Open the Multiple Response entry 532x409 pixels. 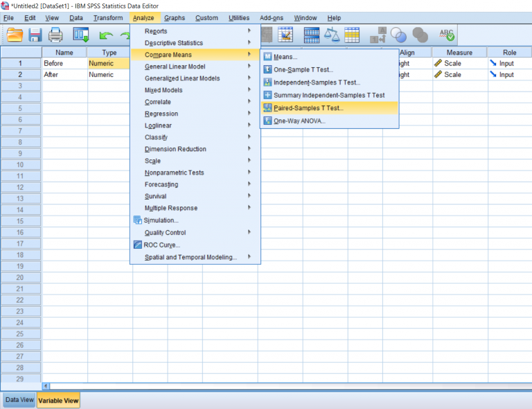pos(195,208)
